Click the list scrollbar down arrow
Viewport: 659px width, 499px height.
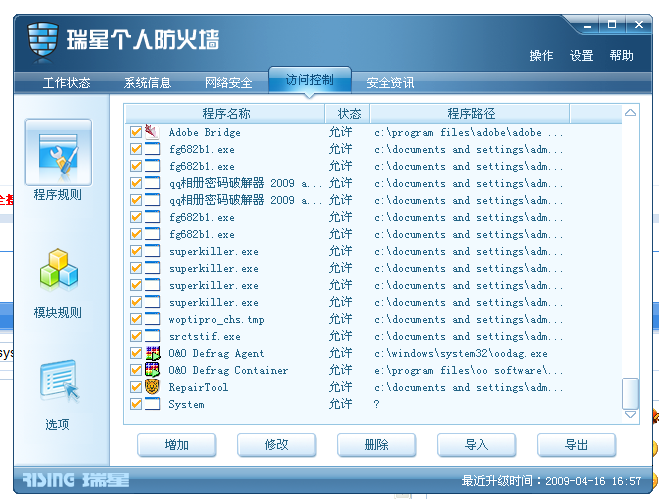click(630, 415)
